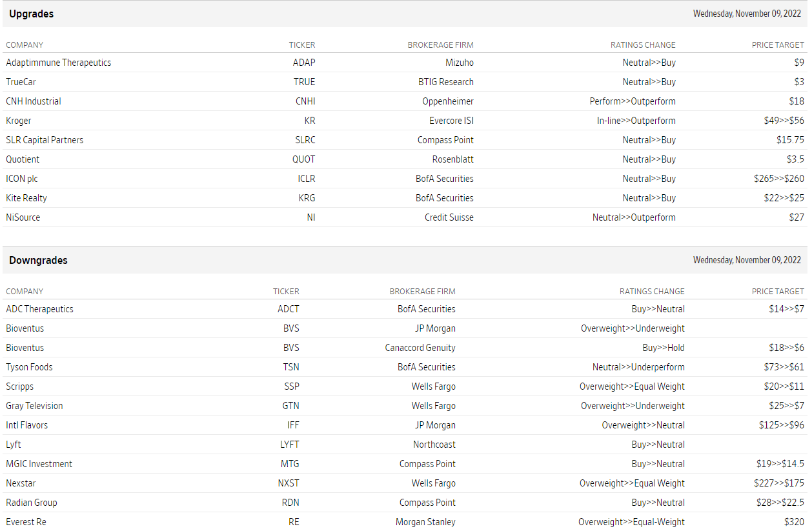Viewport: 812px width, 531px height.
Task: Open the TrueCar company entry
Action: (x=25, y=82)
